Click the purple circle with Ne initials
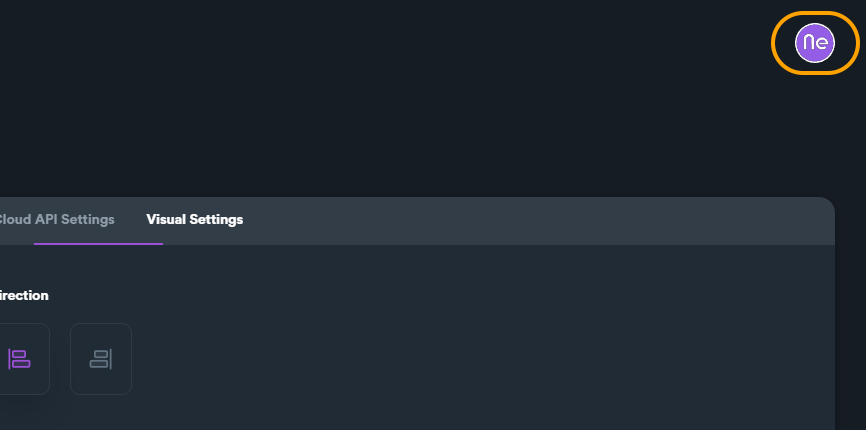This screenshot has height=430, width=866. [815, 42]
